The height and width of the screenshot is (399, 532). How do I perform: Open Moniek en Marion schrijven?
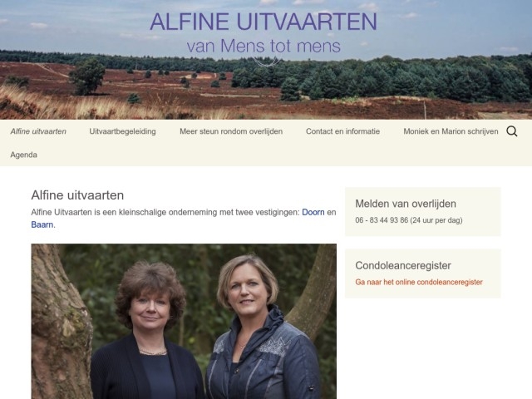[x=451, y=131]
